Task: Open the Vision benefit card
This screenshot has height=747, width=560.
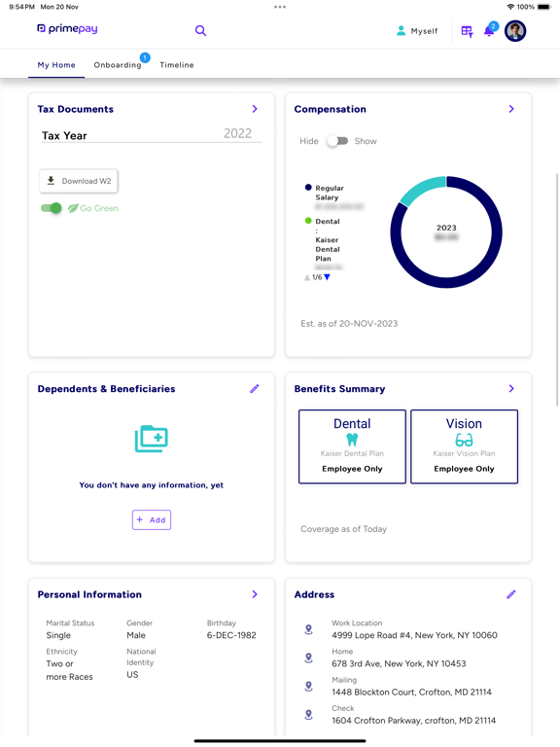Action: pyautogui.click(x=465, y=446)
